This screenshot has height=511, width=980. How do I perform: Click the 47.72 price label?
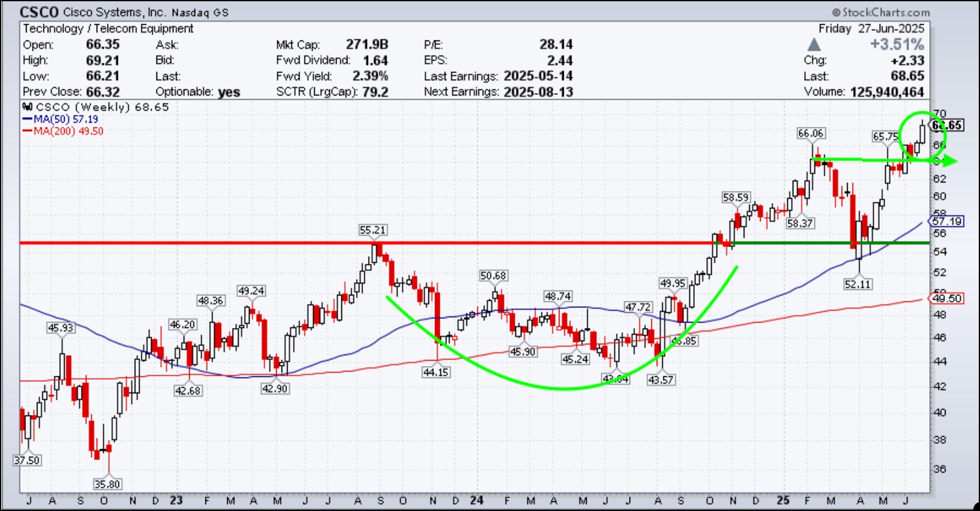click(638, 307)
